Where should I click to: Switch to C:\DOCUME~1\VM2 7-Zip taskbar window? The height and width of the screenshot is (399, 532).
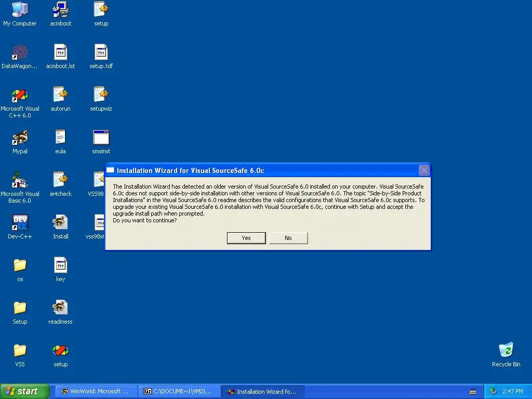(x=180, y=392)
